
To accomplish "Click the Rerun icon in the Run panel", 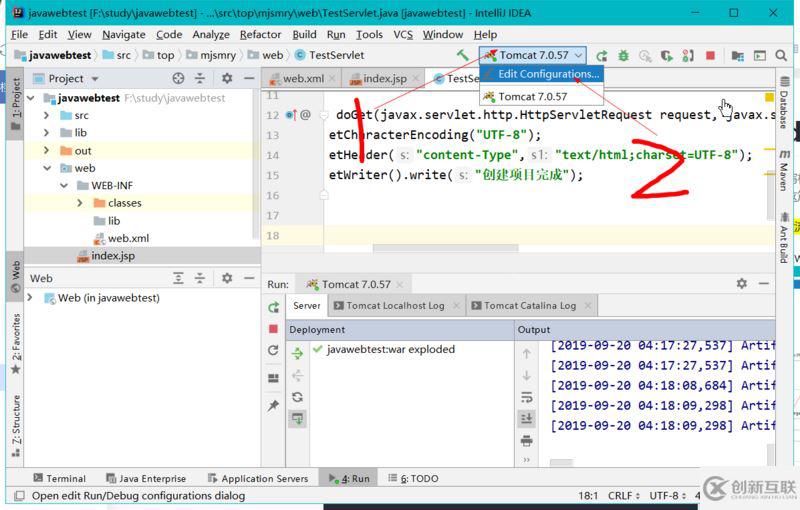I will (274, 307).
